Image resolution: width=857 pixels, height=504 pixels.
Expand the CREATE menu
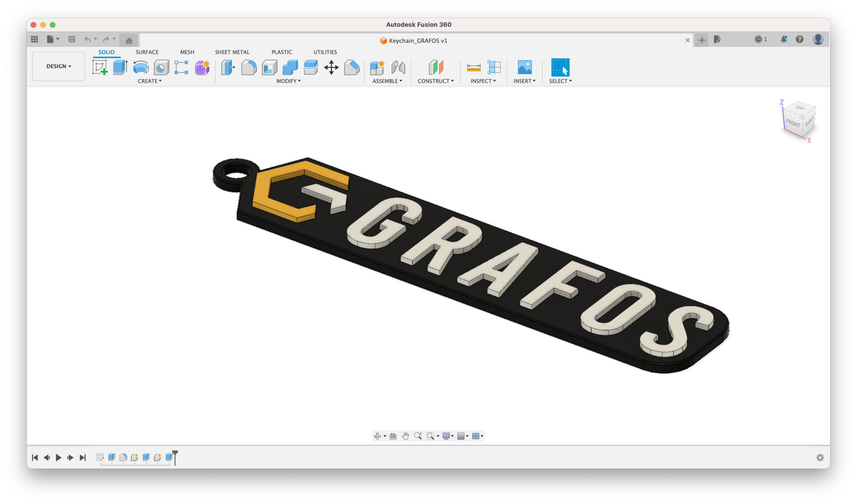coord(150,81)
